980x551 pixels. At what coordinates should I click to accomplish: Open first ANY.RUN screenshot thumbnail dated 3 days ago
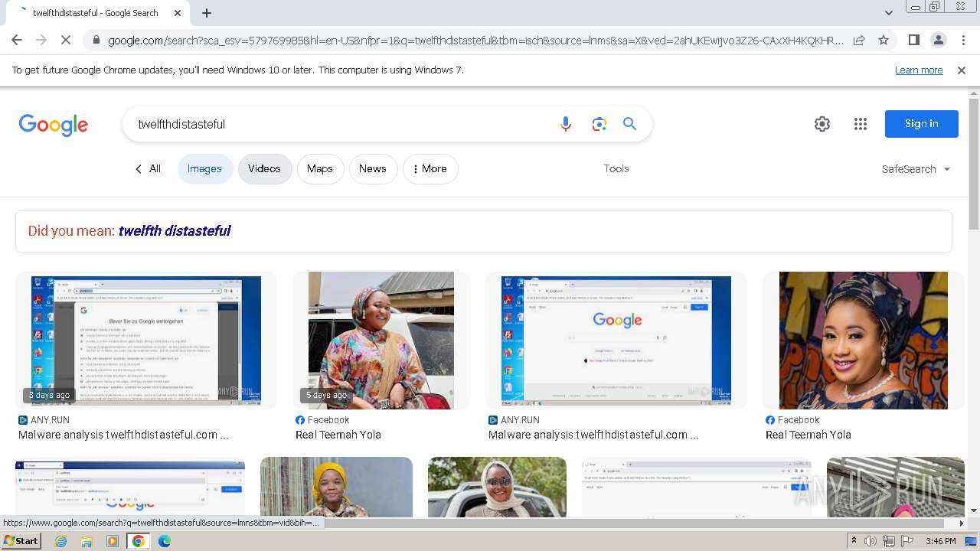[146, 341]
